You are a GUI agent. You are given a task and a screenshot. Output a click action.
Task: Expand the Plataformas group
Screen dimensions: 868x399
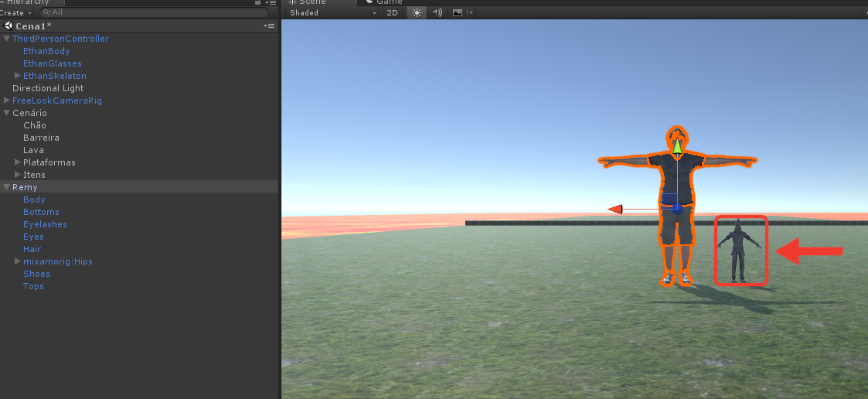click(x=18, y=162)
